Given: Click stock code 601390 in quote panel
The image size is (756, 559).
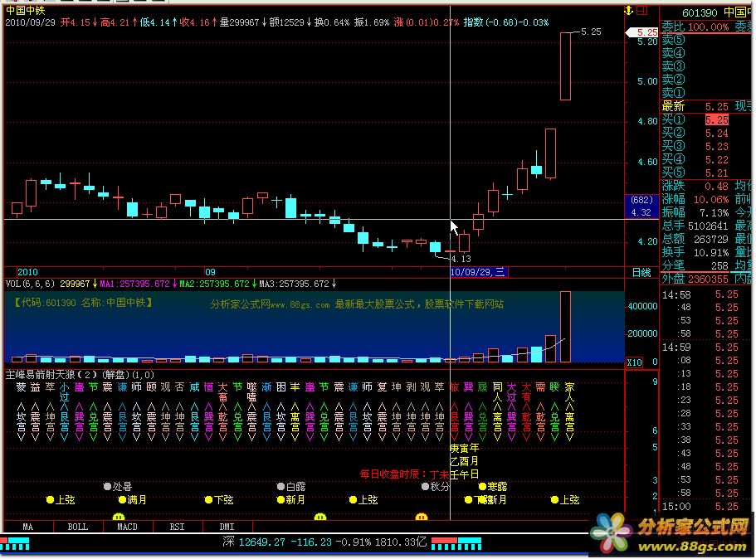Looking at the screenshot, I should click(700, 12).
